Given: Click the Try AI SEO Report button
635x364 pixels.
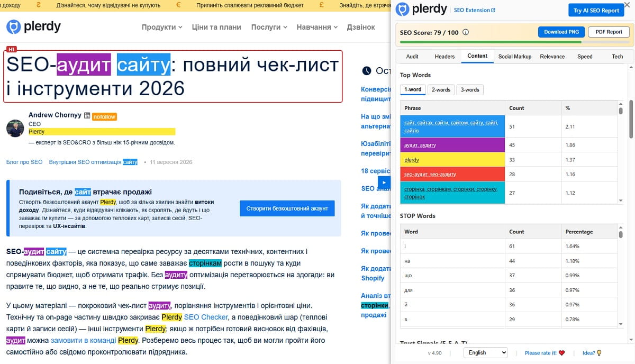Looking at the screenshot, I should tap(596, 11).
